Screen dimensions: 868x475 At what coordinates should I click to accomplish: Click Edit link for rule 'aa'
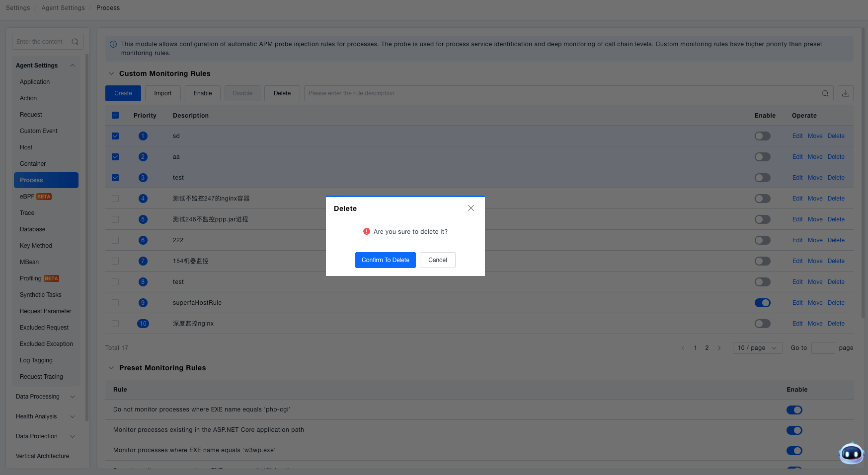pyautogui.click(x=797, y=157)
